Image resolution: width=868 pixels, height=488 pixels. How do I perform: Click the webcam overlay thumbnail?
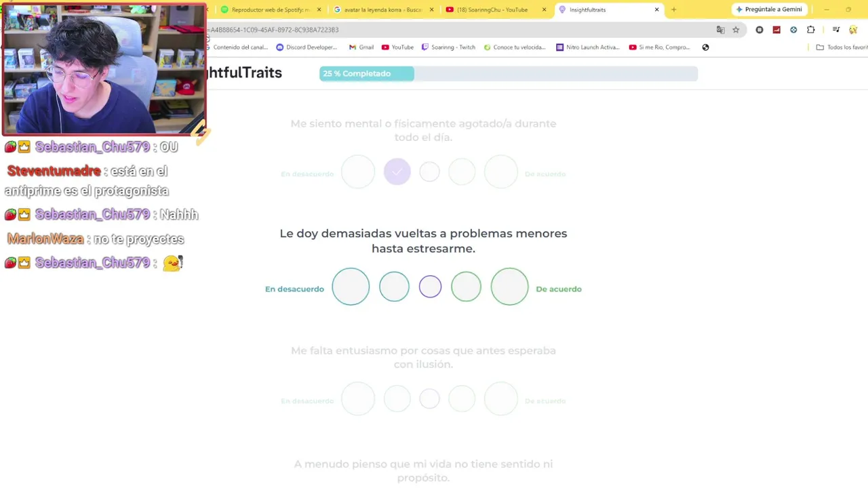click(x=104, y=69)
